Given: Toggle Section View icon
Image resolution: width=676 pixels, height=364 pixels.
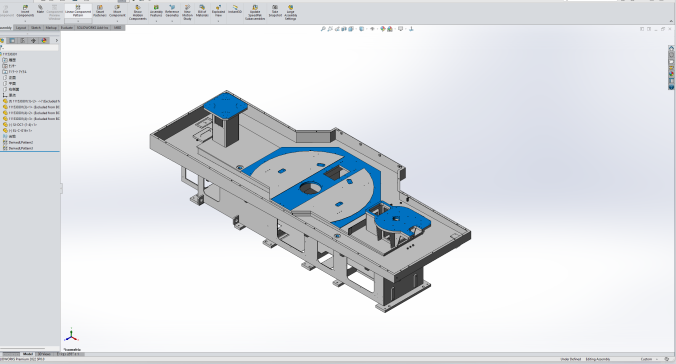Looking at the screenshot, I should pyautogui.click(x=344, y=29).
